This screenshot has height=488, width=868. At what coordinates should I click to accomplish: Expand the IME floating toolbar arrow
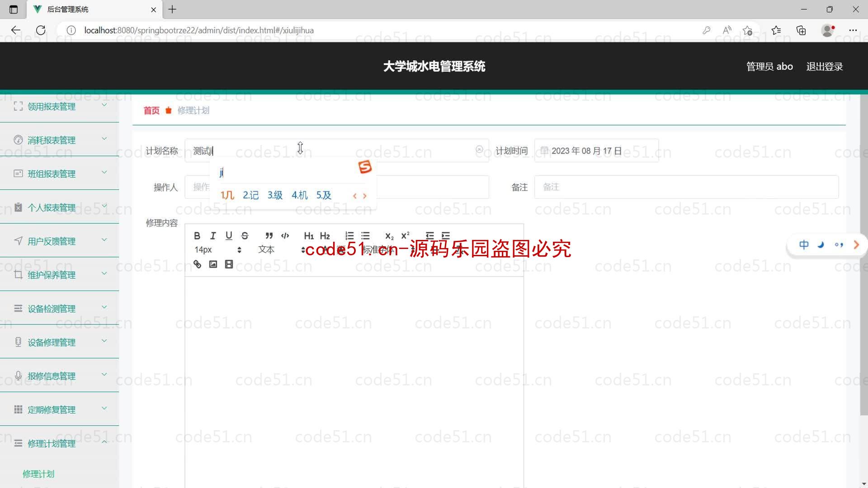click(856, 245)
